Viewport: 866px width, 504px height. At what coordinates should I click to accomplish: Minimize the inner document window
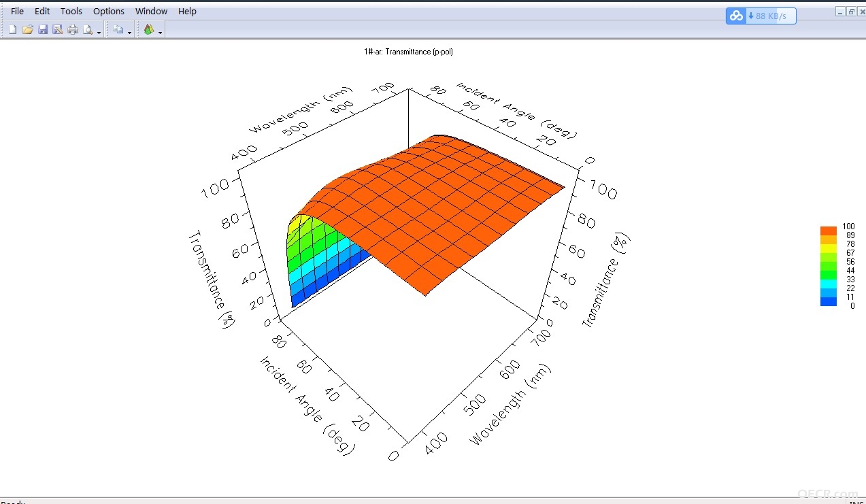(841, 12)
